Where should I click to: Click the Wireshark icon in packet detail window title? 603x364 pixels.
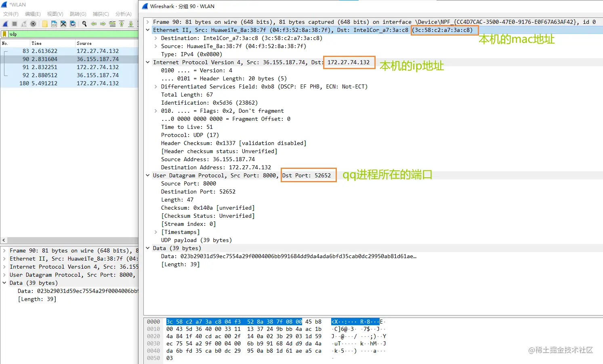click(145, 6)
